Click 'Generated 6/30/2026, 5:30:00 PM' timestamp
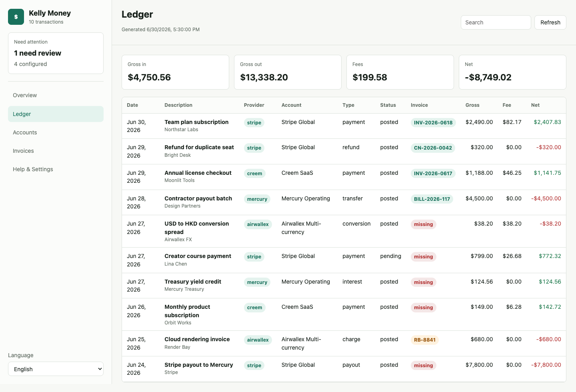 tap(160, 30)
